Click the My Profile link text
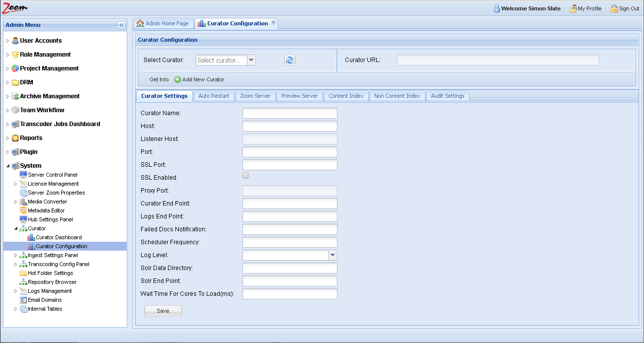Screen dimensions: 644x343 [590, 8]
